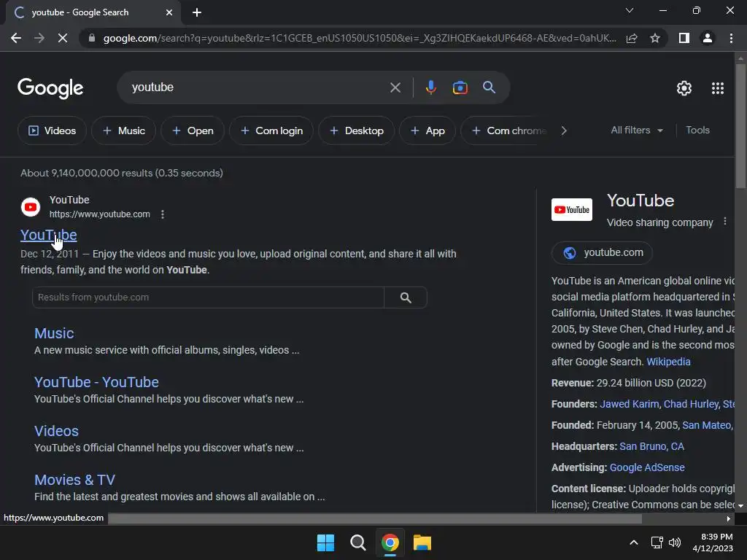
Task: Add the App filter chip
Action: [x=427, y=131]
